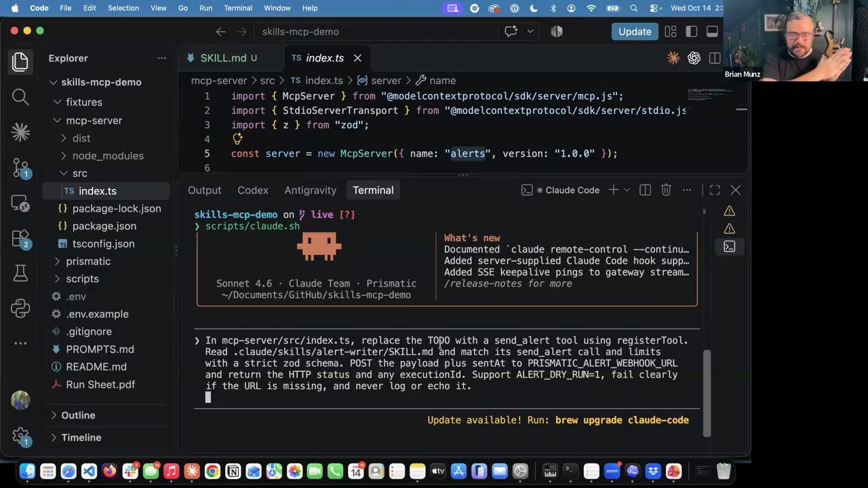Open the Run and Debug view
Screen dimensions: 868x488
[x=20, y=203]
